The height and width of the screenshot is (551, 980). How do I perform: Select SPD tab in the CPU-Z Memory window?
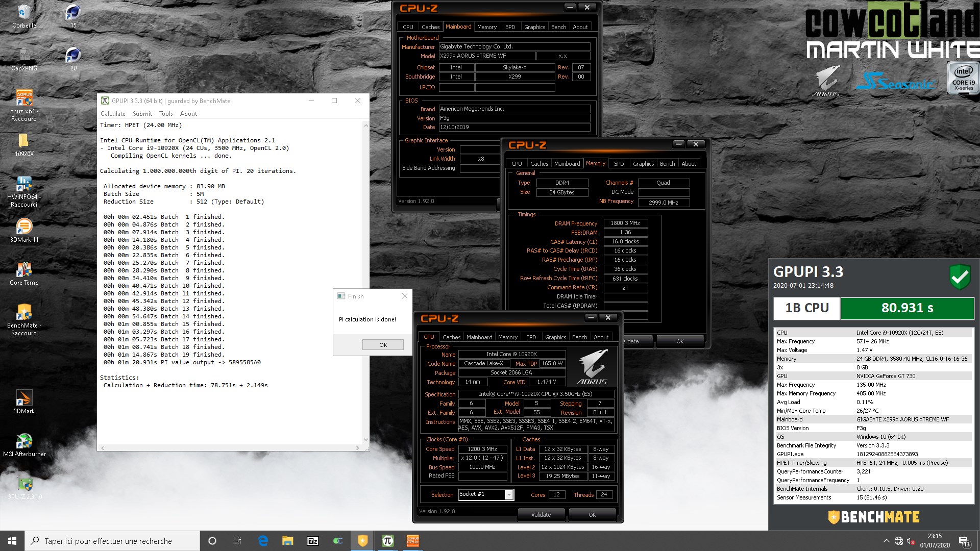619,164
